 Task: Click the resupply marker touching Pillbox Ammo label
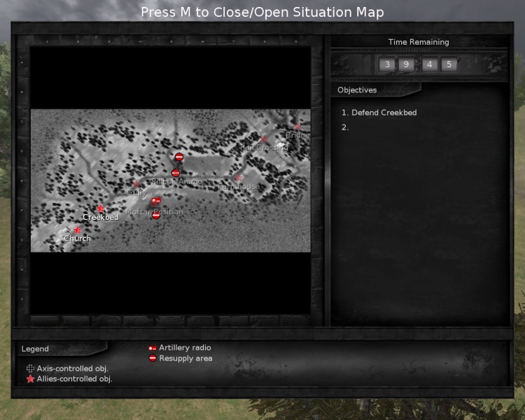tap(176, 173)
